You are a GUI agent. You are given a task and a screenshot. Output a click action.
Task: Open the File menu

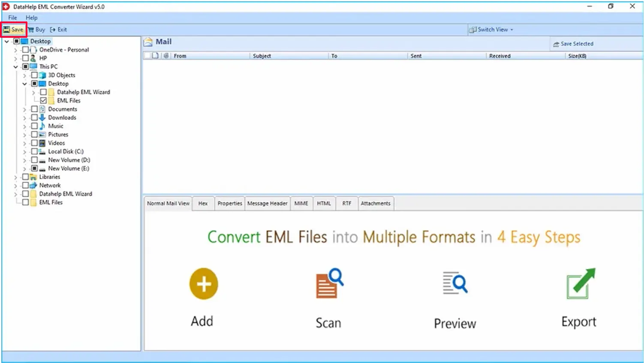click(x=12, y=18)
